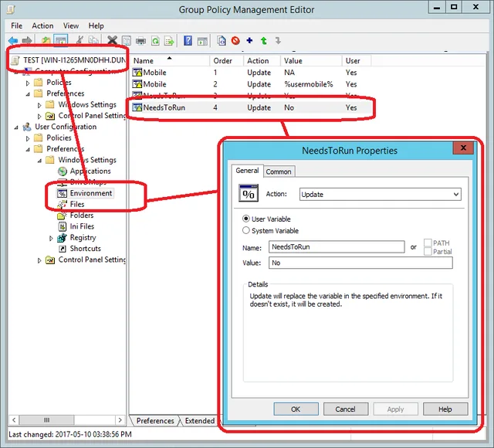Image resolution: width=494 pixels, height=448 pixels.
Task: Click the dialog's Help button
Action: point(445,409)
